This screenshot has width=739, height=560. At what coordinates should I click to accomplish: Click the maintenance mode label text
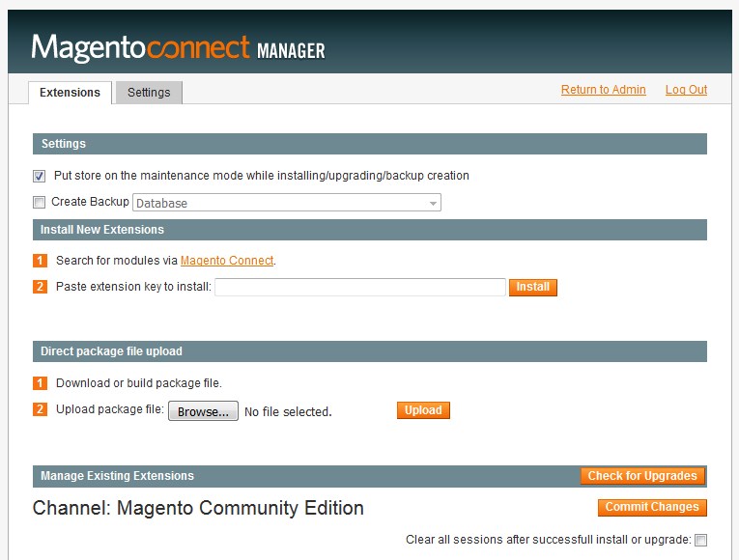[262, 176]
